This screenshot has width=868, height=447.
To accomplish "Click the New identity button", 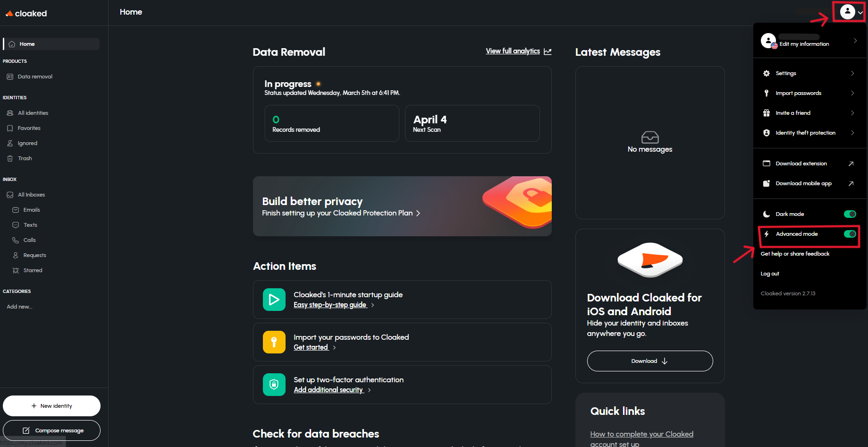I will coord(51,406).
